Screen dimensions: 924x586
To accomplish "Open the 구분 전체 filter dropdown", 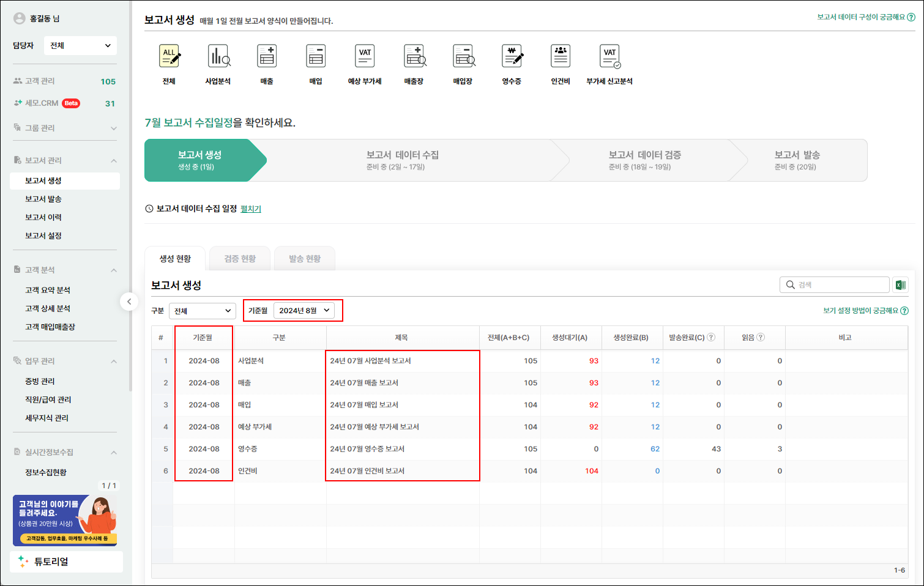I will click(x=202, y=311).
